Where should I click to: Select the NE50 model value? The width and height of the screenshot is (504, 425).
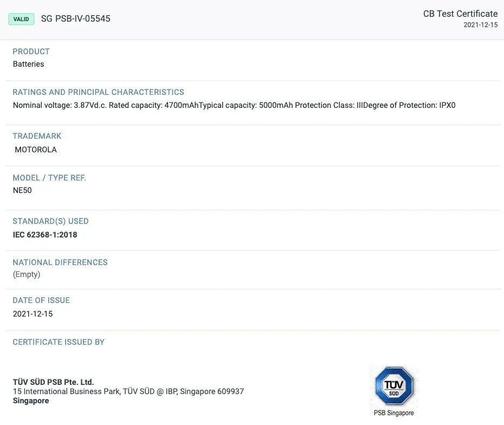22,190
